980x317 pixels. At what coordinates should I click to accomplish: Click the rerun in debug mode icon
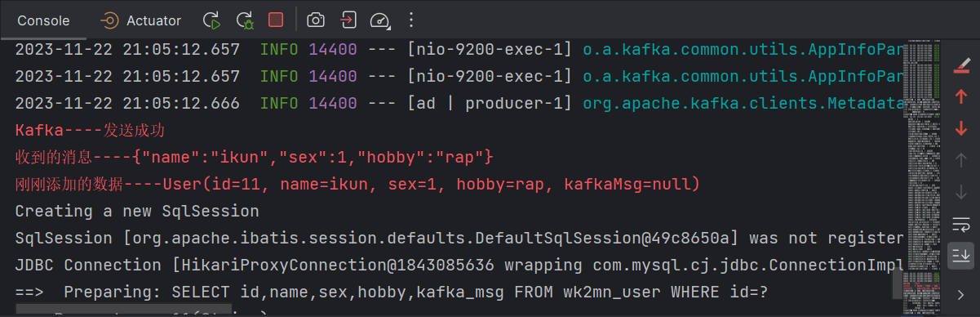243,20
